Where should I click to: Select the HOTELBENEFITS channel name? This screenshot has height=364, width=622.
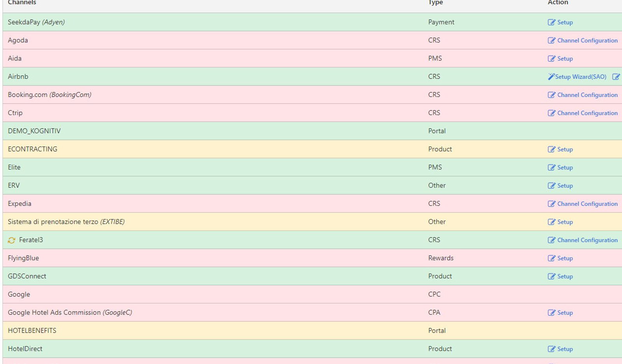32,331
